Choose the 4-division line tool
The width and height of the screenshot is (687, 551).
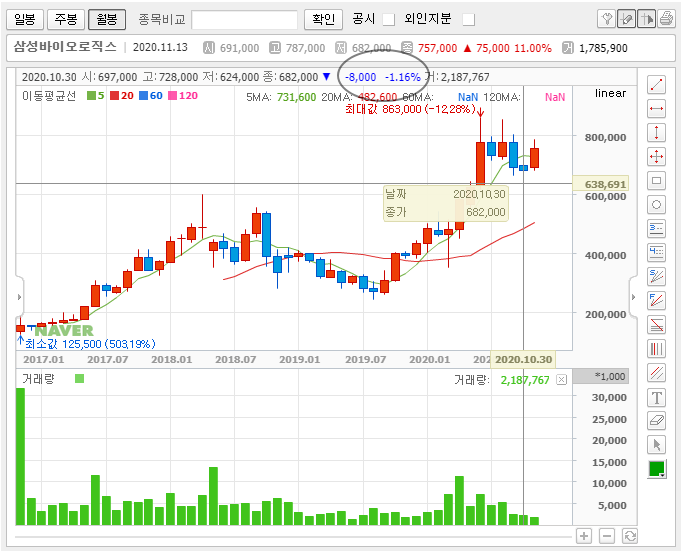coord(656,252)
